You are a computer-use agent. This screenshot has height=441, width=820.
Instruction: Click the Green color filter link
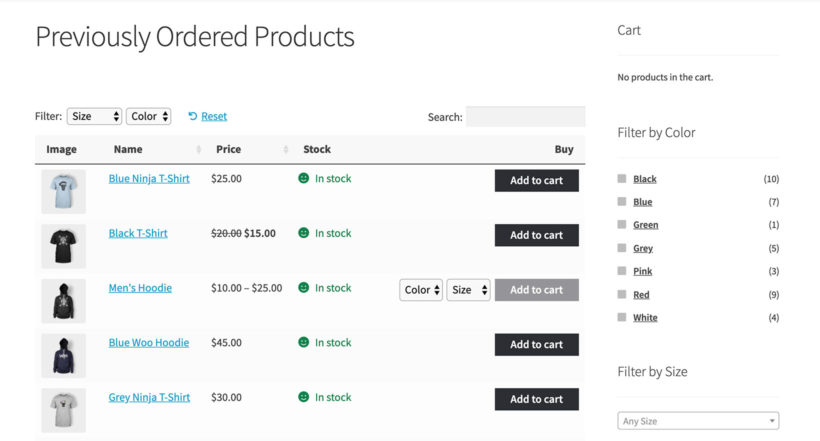point(646,225)
